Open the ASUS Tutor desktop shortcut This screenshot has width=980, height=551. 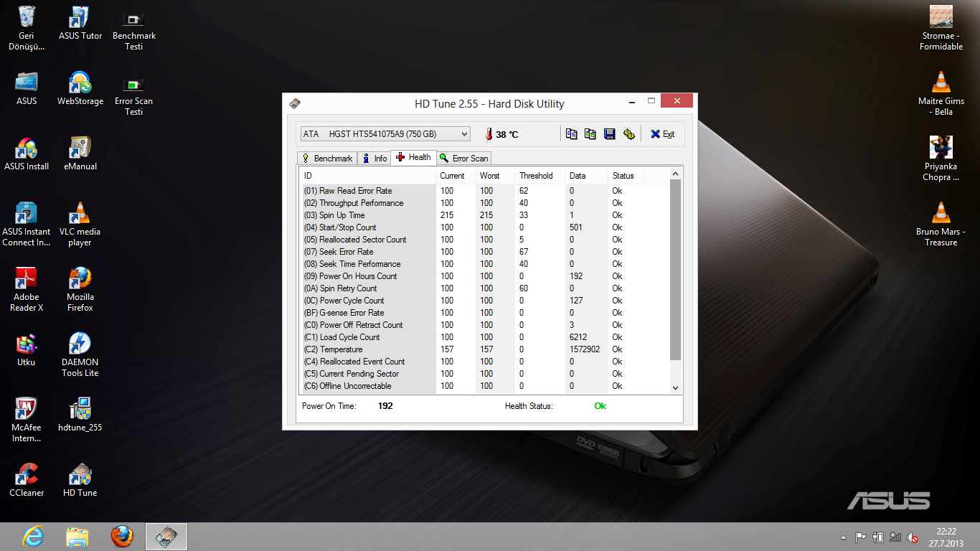click(80, 23)
